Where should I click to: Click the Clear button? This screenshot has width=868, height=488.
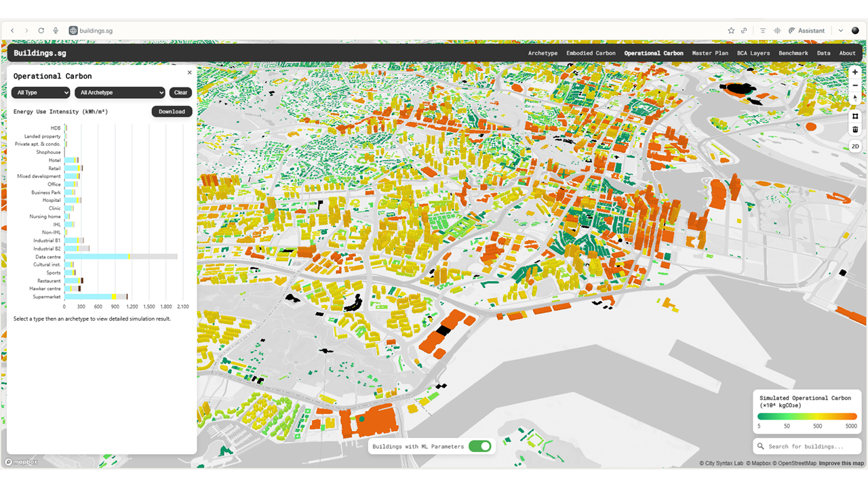pos(180,93)
